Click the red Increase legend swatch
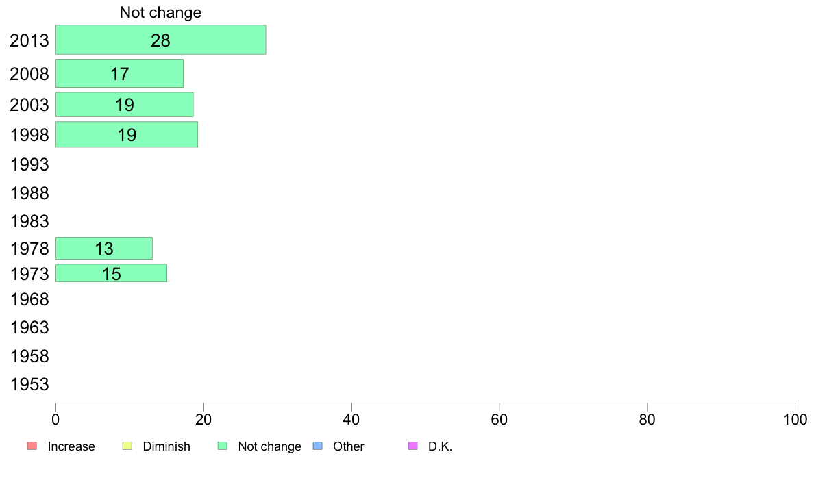Viewport: 814px width, 504px height. pyautogui.click(x=32, y=446)
